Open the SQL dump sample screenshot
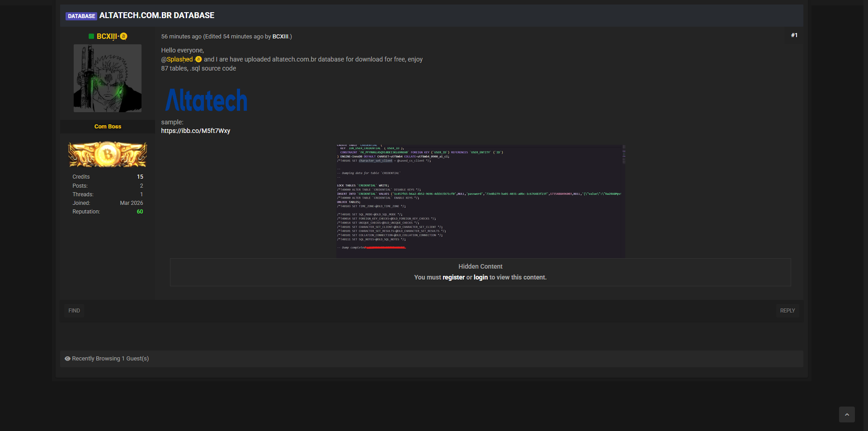The height and width of the screenshot is (431, 868). tap(480, 201)
